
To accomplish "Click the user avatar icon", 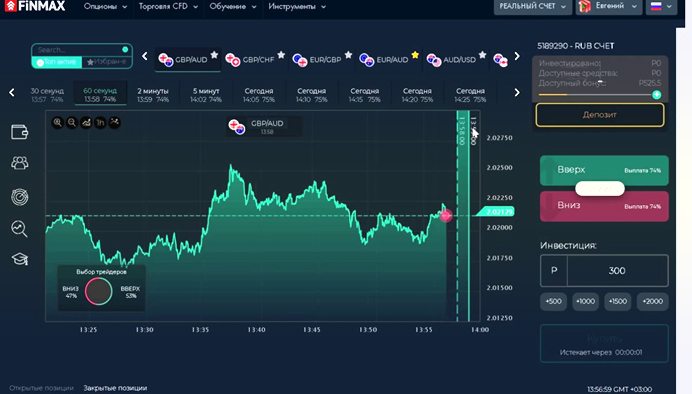I will coord(584,6).
